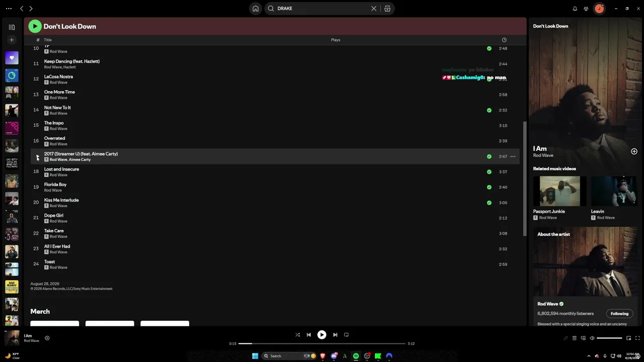This screenshot has width=644, height=362.
Task: Open the user profile avatar menu
Action: click(x=599, y=9)
